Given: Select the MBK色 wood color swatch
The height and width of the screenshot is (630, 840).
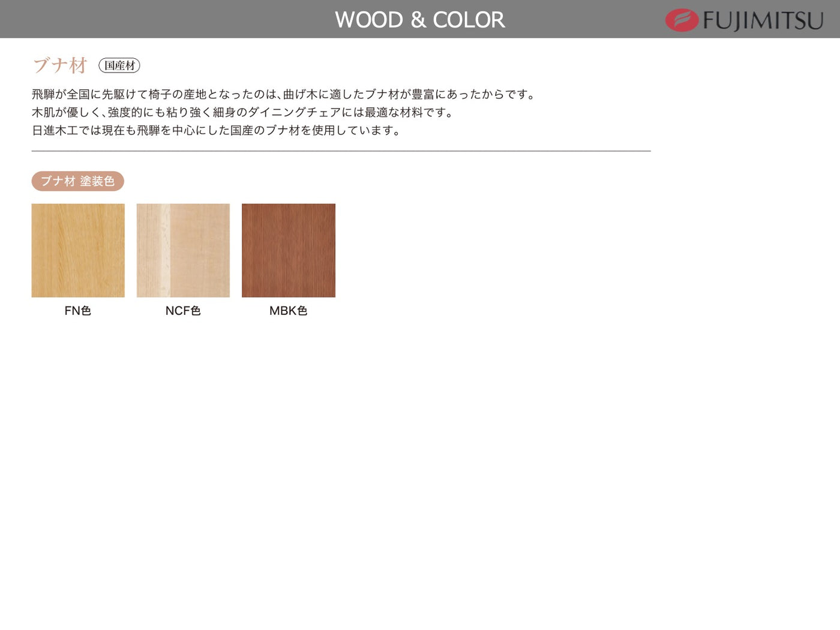Looking at the screenshot, I should tap(289, 250).
